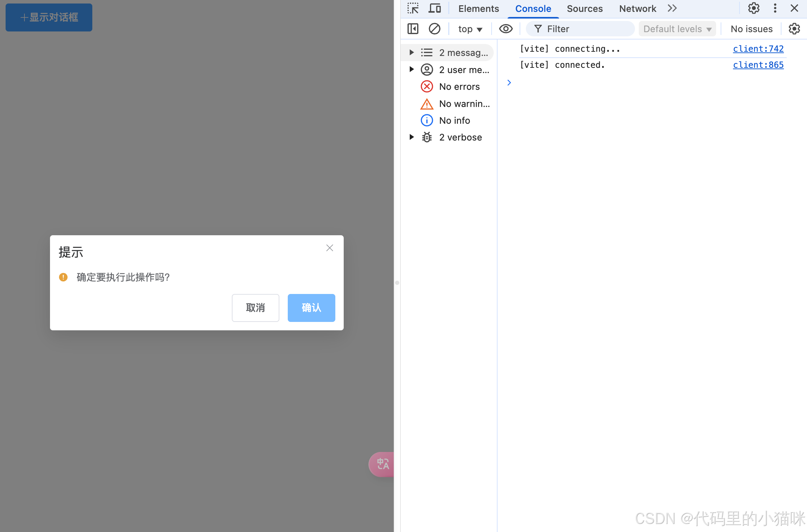The image size is (807, 532).
Task: Open the console settings gear icon
Action: click(794, 29)
